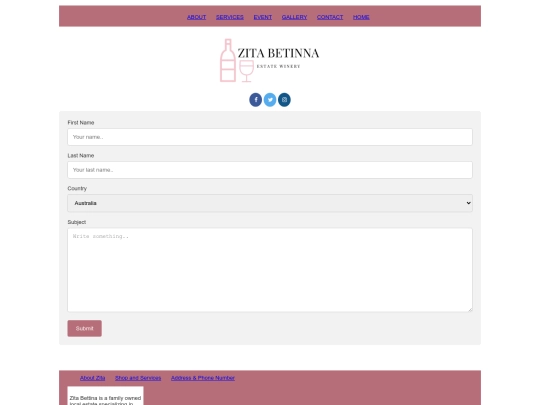Click the 'First Name' label
The width and height of the screenshot is (540, 405).
point(81,123)
